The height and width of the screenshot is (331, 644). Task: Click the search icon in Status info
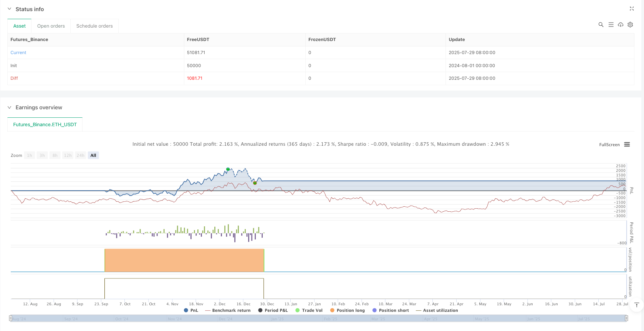[601, 25]
